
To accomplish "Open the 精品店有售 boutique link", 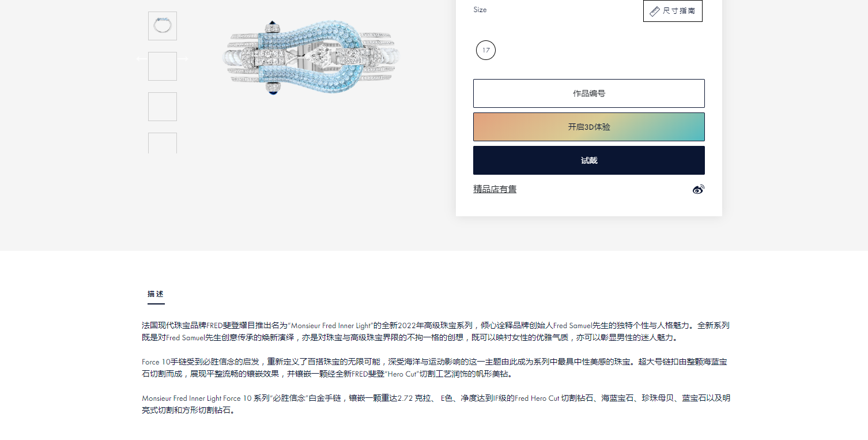I will [x=495, y=189].
